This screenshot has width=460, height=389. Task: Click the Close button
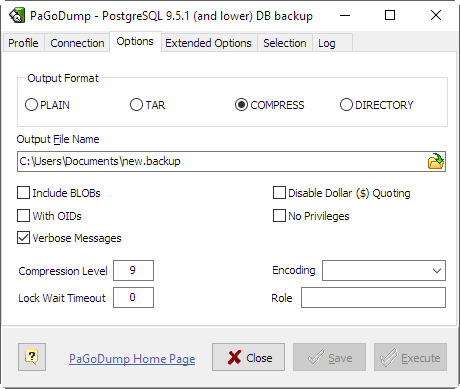(248, 357)
